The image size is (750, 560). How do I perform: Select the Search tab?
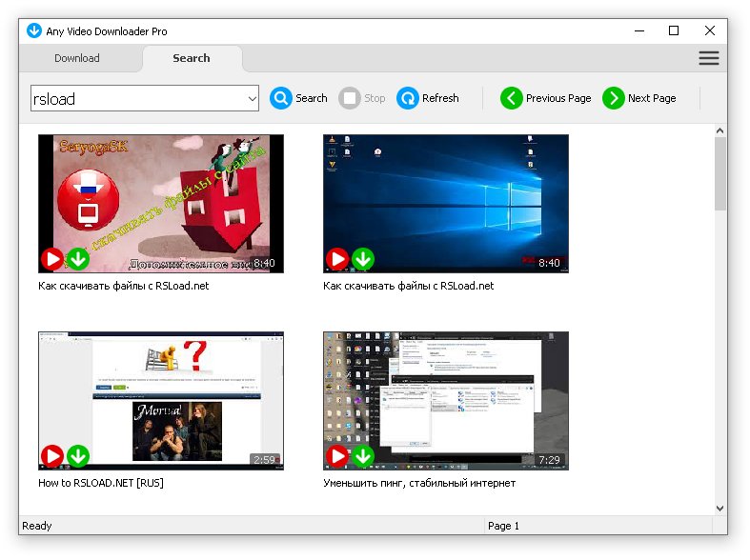(x=192, y=58)
